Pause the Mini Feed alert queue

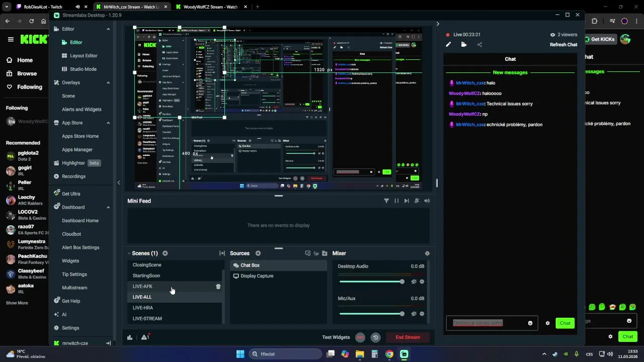tap(396, 201)
